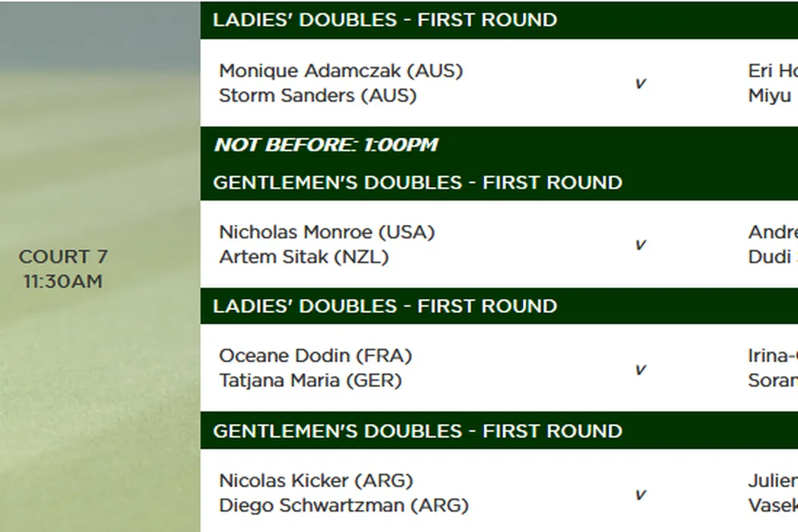Click Gentlemen's Doubles header above Nicholas Monroe
The width and height of the screenshot is (798, 532).
[x=417, y=182]
